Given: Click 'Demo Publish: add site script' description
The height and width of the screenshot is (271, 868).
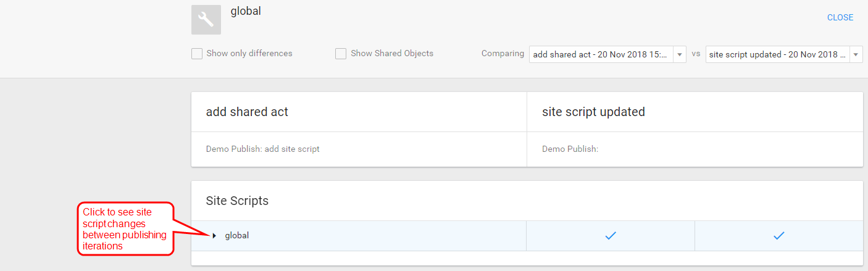Looking at the screenshot, I should [x=262, y=149].
